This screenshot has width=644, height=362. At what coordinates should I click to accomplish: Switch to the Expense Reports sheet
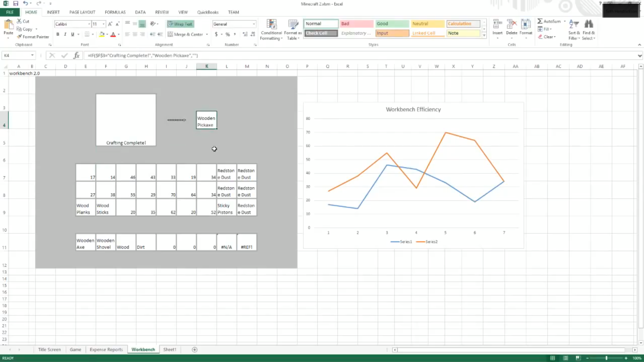106,349
